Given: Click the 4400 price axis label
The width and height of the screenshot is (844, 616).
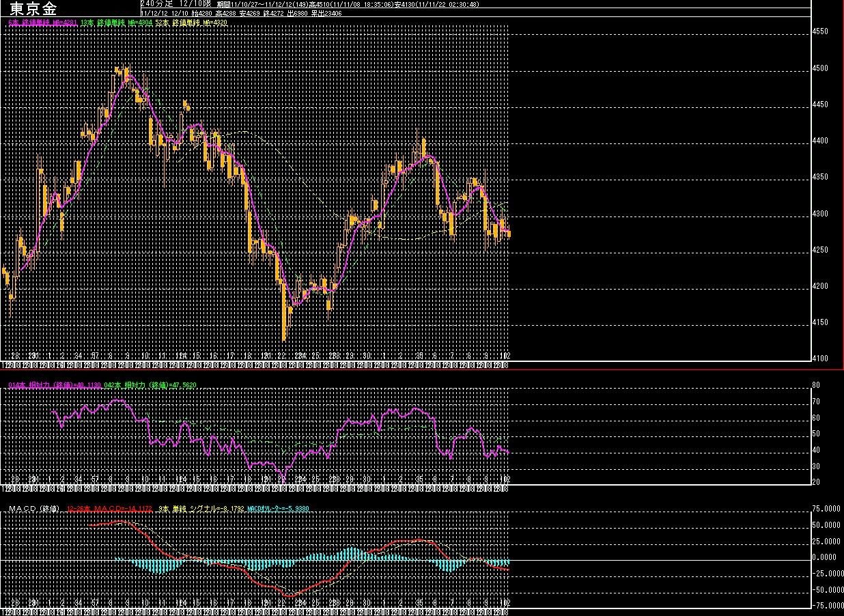Looking at the screenshot, I should point(820,141).
